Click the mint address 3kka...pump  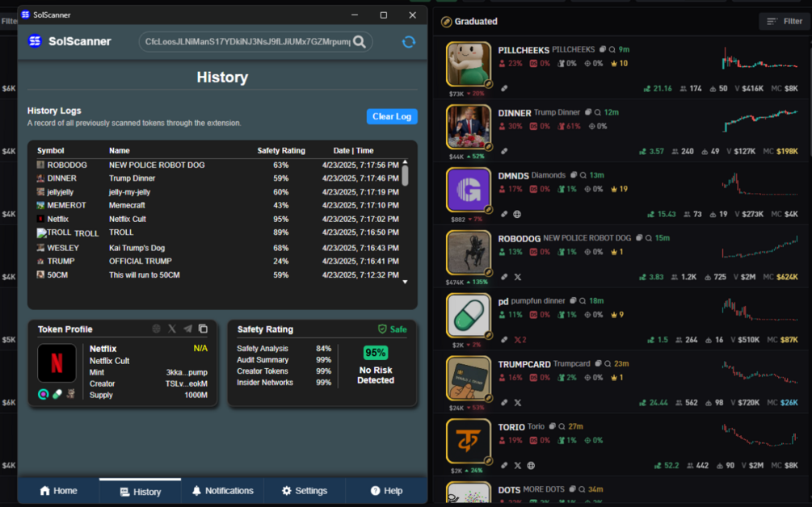pos(187,372)
